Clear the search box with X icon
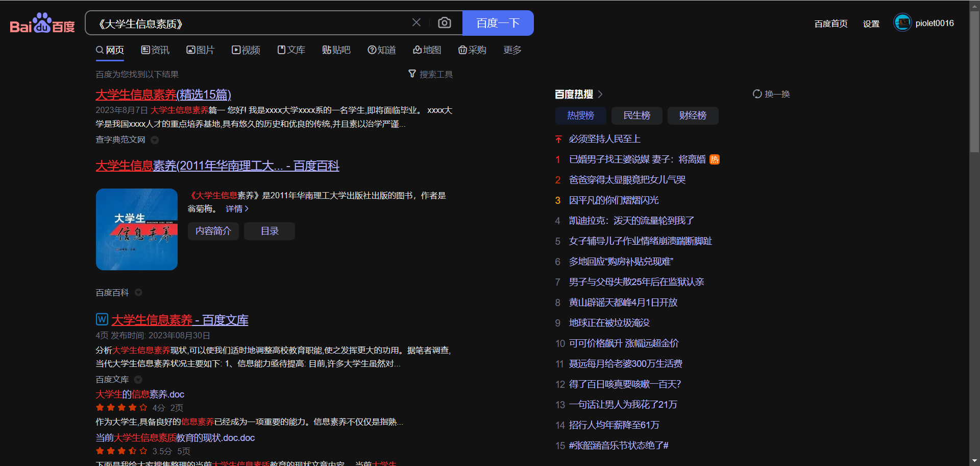Image resolution: width=980 pixels, height=466 pixels. pos(416,22)
